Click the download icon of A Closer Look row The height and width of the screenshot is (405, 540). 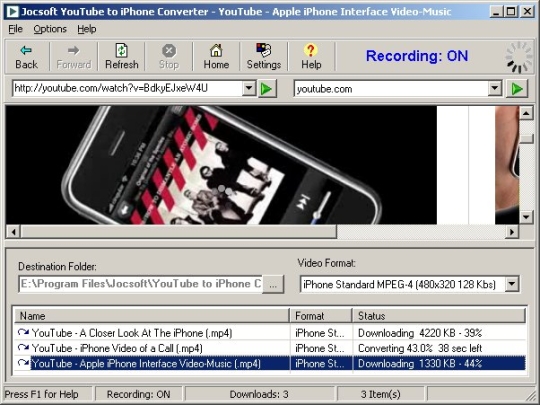click(x=23, y=332)
